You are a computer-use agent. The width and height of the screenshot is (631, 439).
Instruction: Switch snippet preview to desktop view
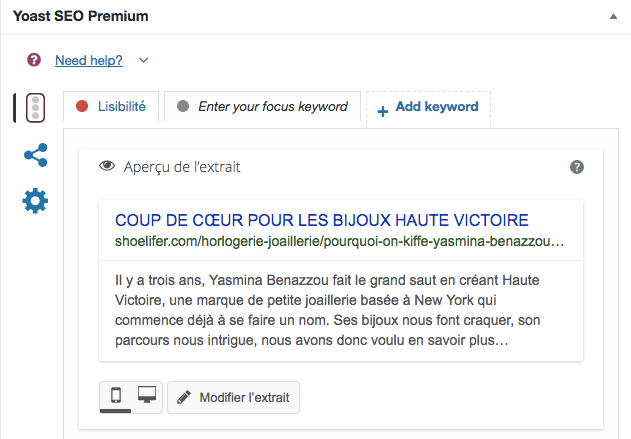pos(147,395)
